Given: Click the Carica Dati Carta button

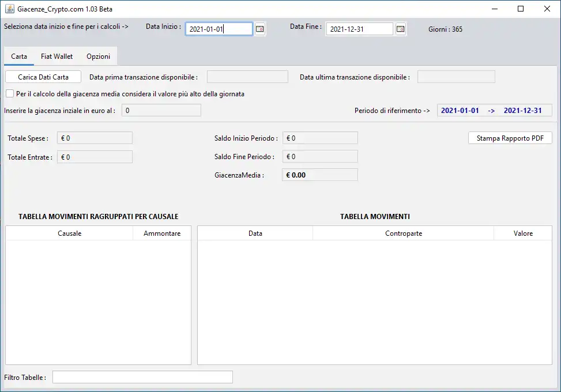Looking at the screenshot, I should click(x=43, y=77).
